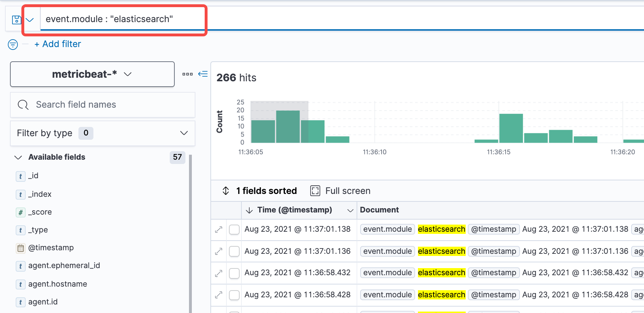
Task: Click highlighted elasticsearch in row 11:37:01.136
Action: [441, 251]
